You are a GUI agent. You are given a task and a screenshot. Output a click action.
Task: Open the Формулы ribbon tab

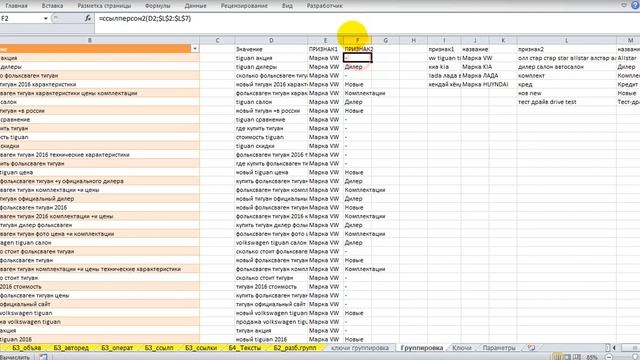(158, 6)
